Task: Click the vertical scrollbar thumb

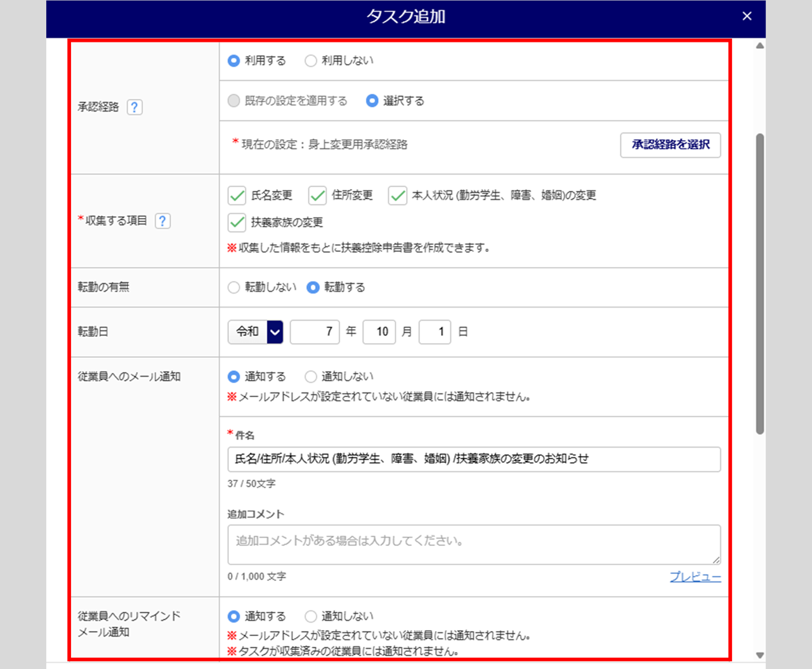Action: pyautogui.click(x=759, y=283)
